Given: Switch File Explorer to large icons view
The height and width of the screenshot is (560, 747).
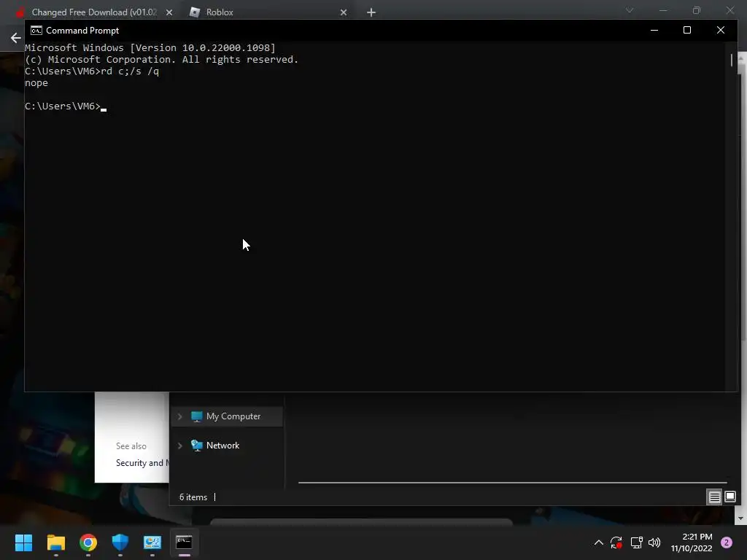Looking at the screenshot, I should pos(729,497).
